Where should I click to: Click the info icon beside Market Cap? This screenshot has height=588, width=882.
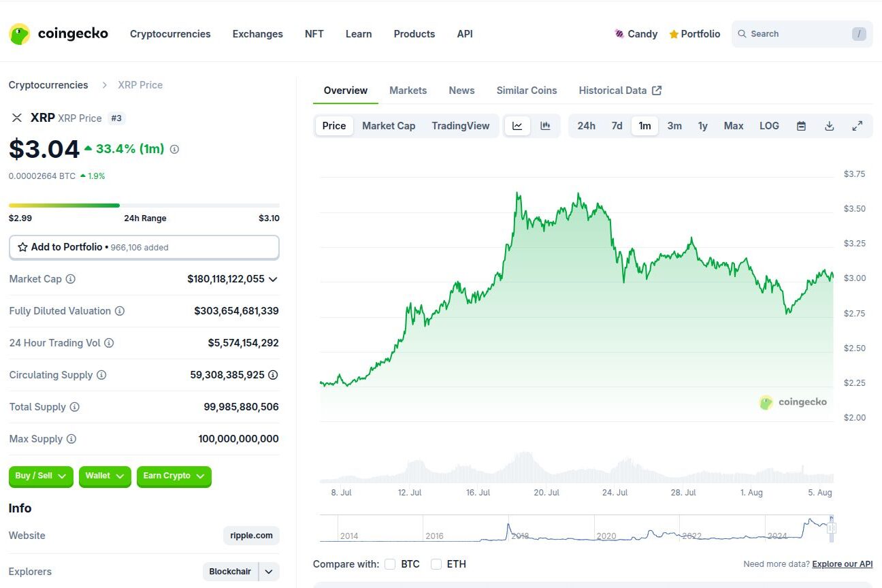[72, 279]
